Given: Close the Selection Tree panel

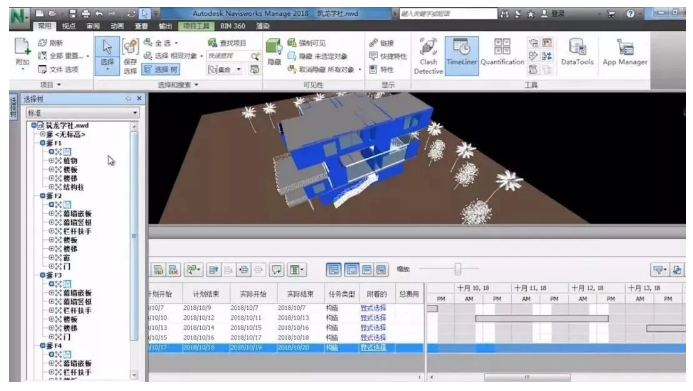Looking at the screenshot, I should point(139,99).
